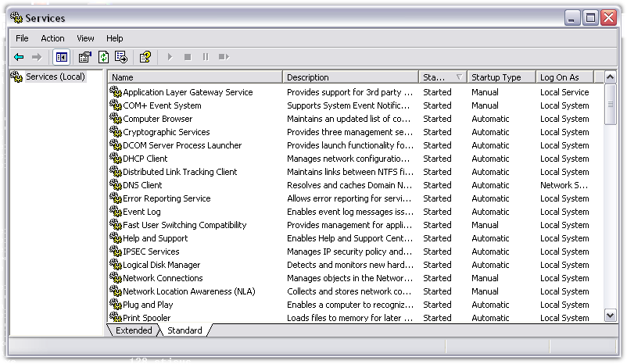Viewport: 627px width, 364px height.
Task: Click the scrollbar up arrow
Action: coord(611,77)
